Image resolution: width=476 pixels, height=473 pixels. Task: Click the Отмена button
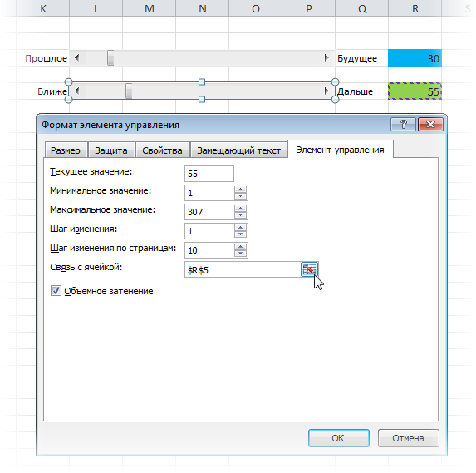408,438
